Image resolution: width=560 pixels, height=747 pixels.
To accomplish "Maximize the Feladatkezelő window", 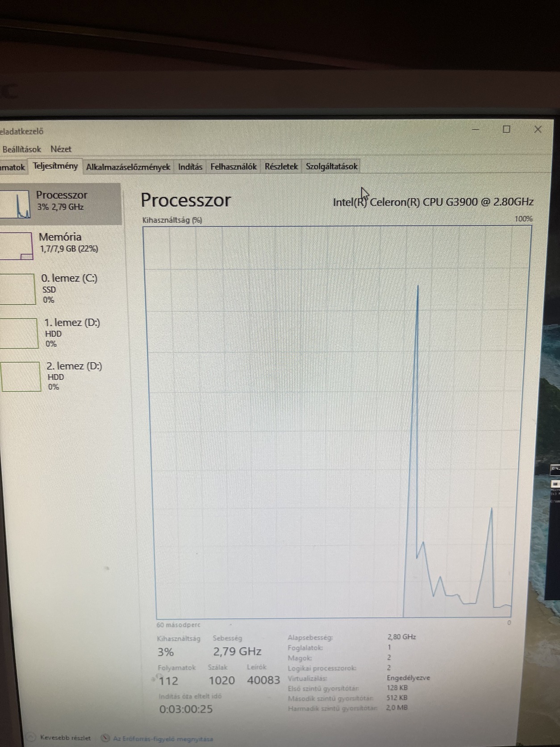I will [506, 129].
